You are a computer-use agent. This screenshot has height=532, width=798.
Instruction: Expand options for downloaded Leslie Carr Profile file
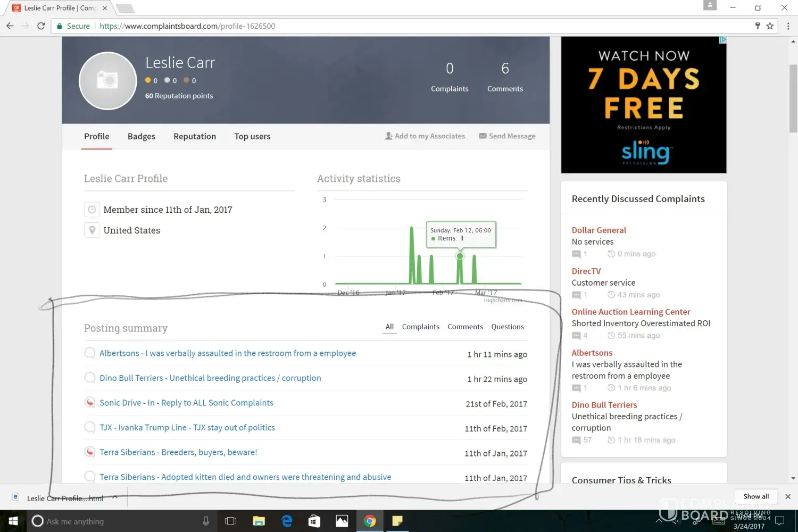pyautogui.click(x=115, y=497)
